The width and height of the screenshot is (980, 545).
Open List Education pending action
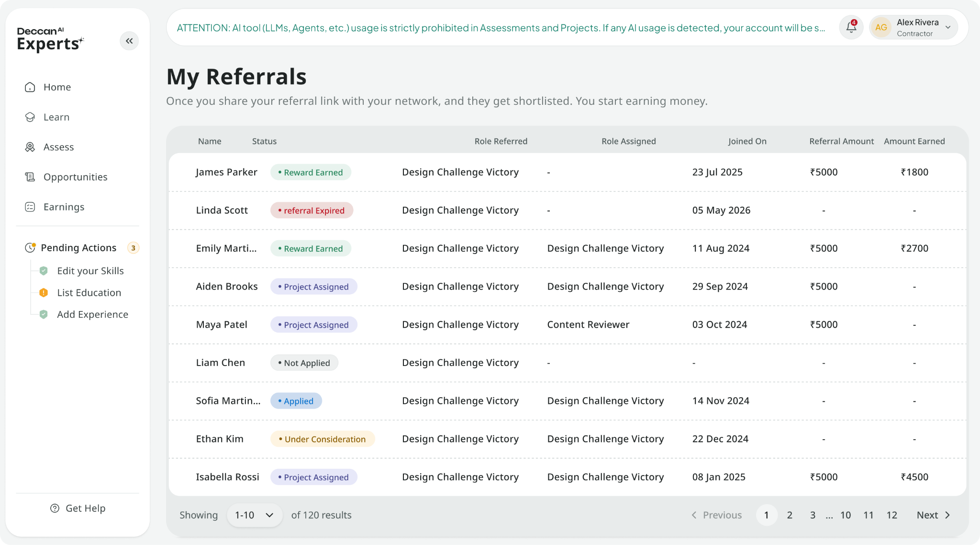point(89,293)
